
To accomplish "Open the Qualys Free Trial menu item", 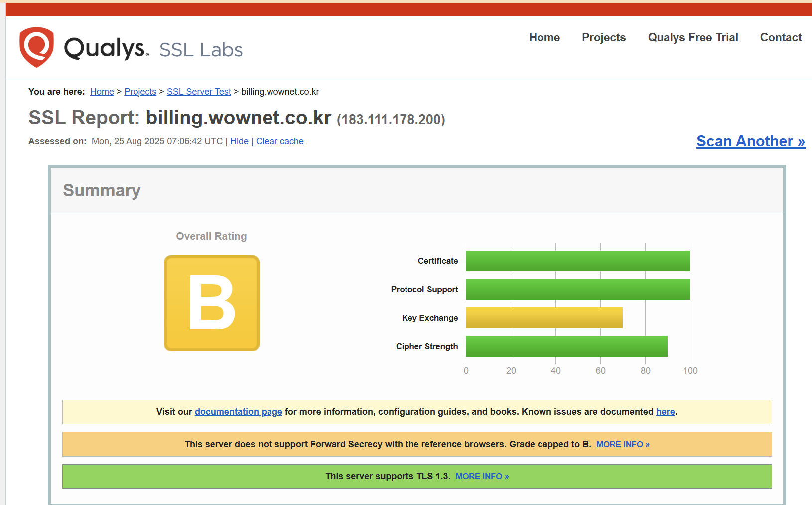I will (692, 37).
